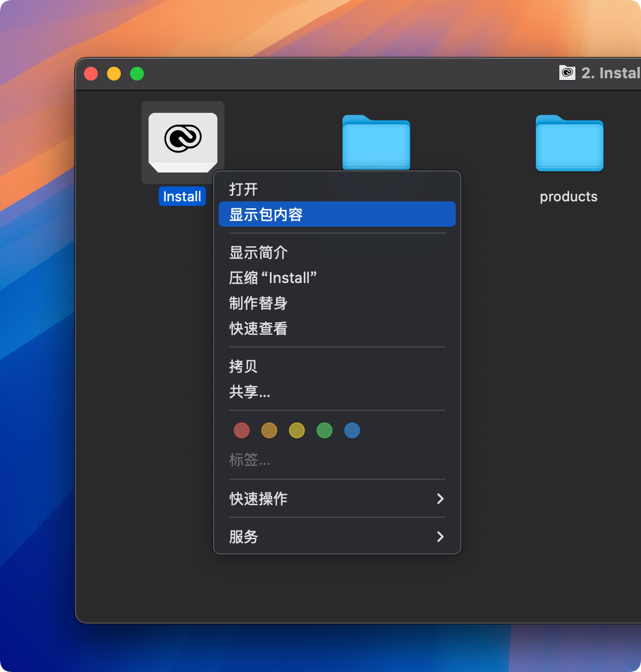Open 显示简介 to get file info
Image resolution: width=641 pixels, height=672 pixels.
point(258,253)
